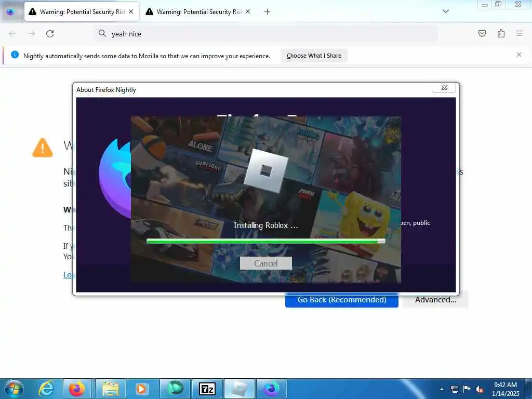Click the orange warning triangle icon

[x=43, y=148]
